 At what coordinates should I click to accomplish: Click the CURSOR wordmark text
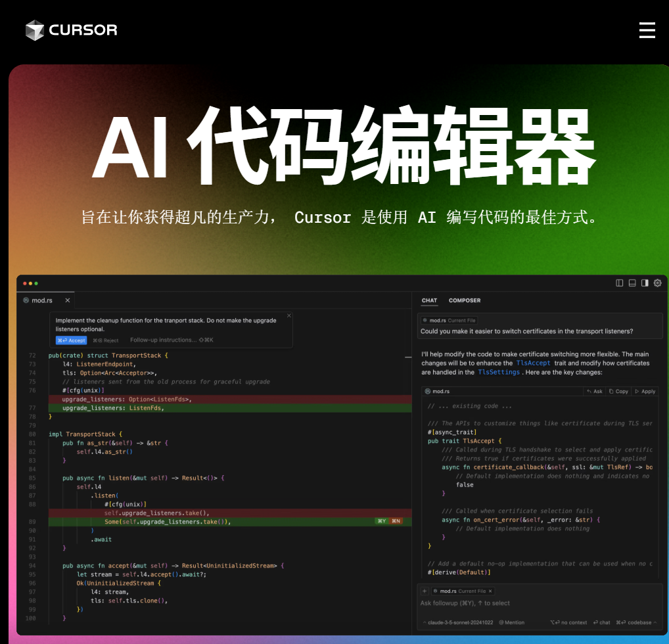[83, 30]
